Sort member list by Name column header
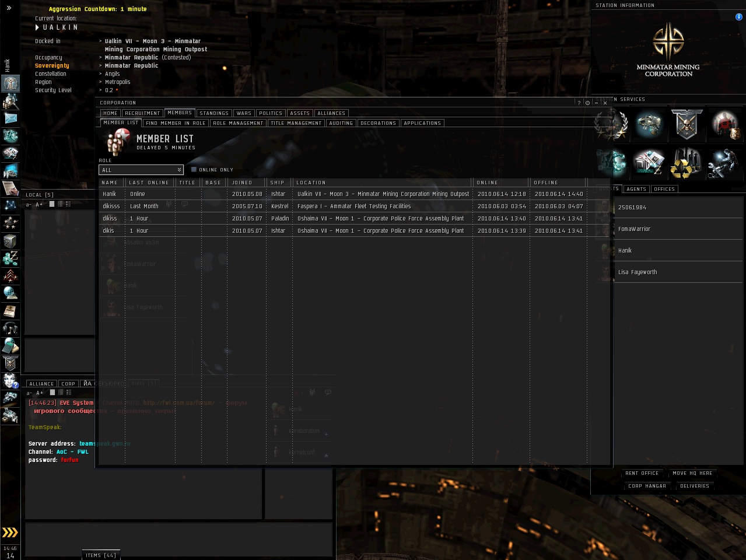 [x=112, y=183]
